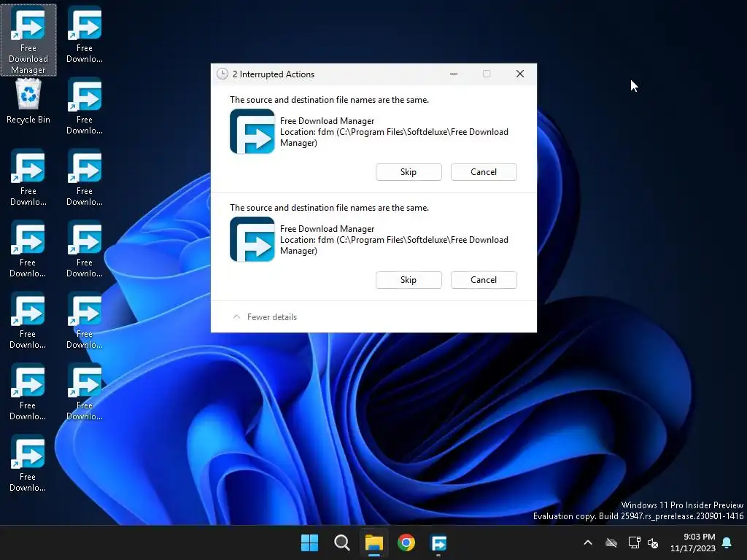Select the Free Download Manager shortcut with full label
747x560 pixels.
click(28, 40)
